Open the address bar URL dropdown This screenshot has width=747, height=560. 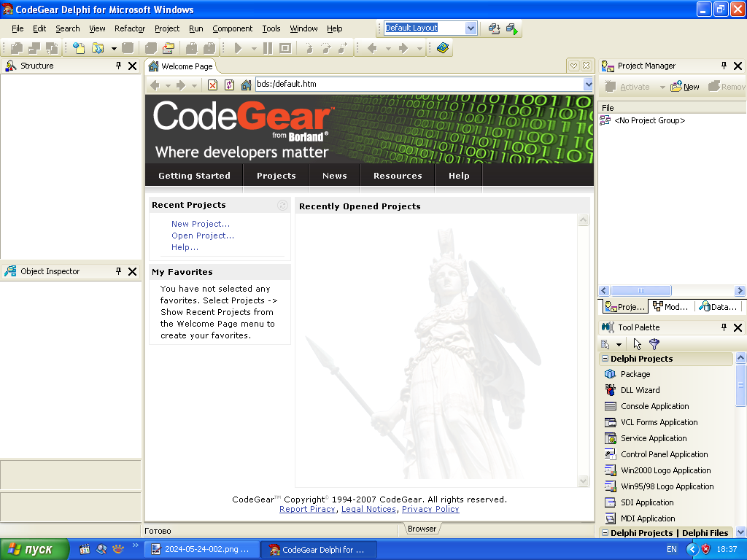[x=589, y=85]
